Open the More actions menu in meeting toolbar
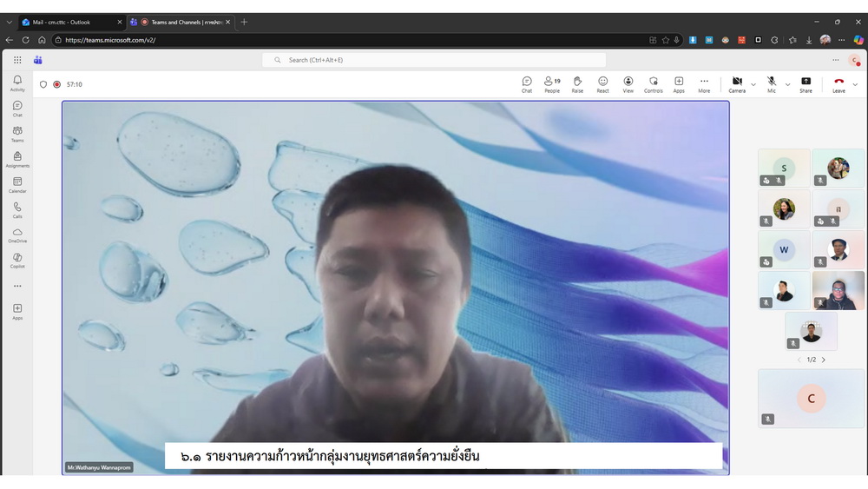 pyautogui.click(x=704, y=84)
